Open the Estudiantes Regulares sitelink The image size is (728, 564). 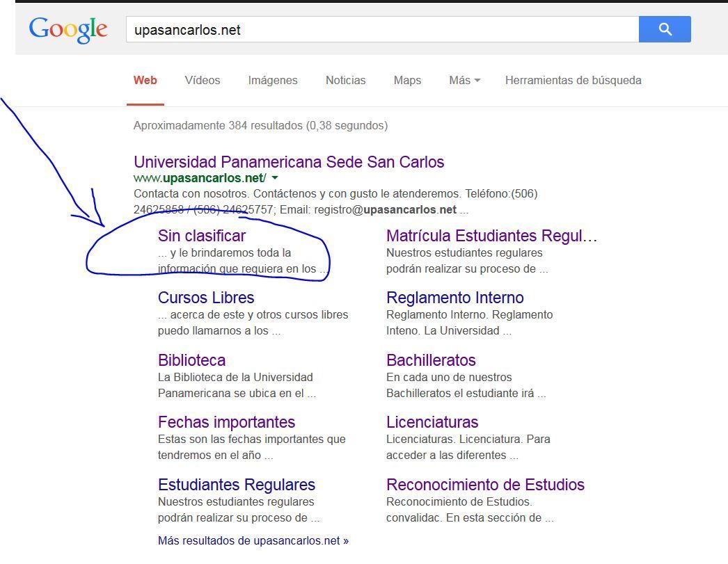tap(237, 484)
